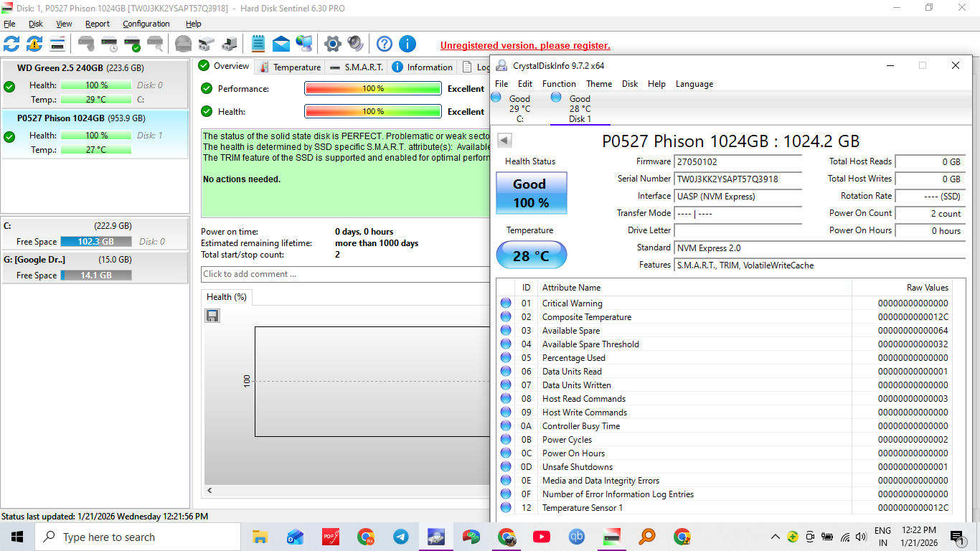Click the 'Click to add comment' field

click(344, 274)
